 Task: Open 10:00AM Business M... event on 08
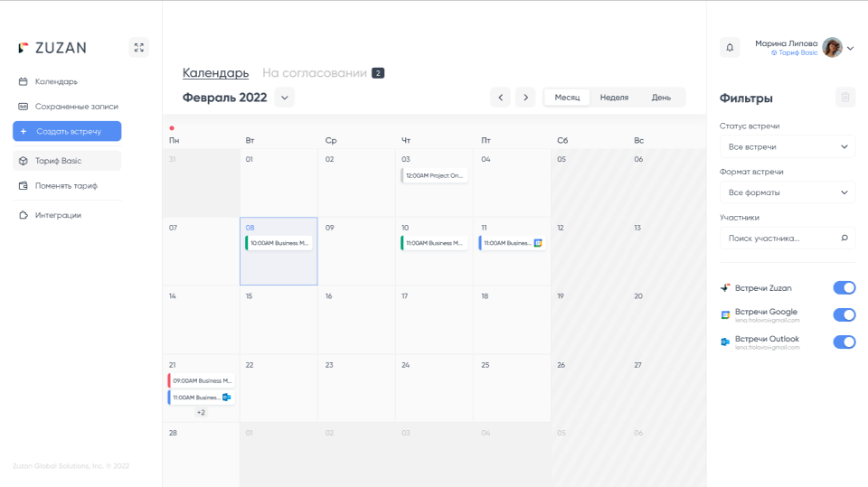click(x=279, y=243)
